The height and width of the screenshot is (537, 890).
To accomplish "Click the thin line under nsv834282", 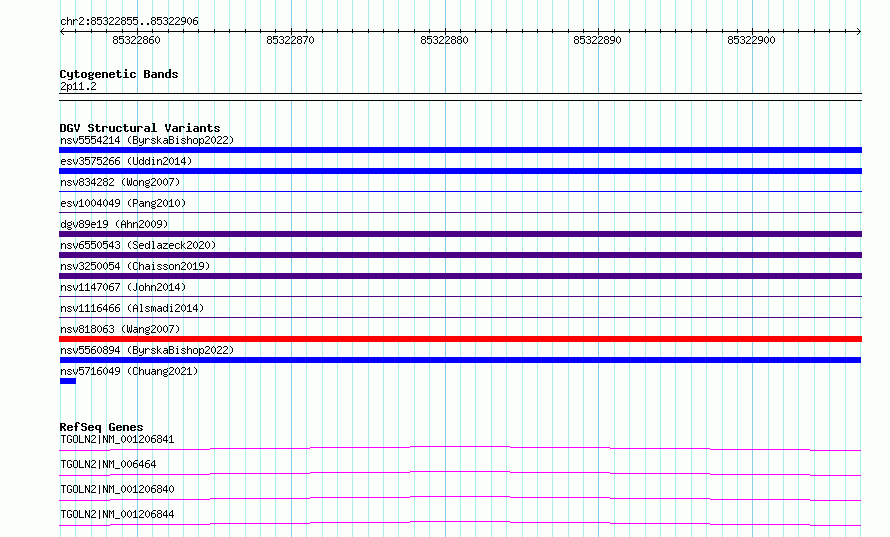I will pyautogui.click(x=460, y=192).
